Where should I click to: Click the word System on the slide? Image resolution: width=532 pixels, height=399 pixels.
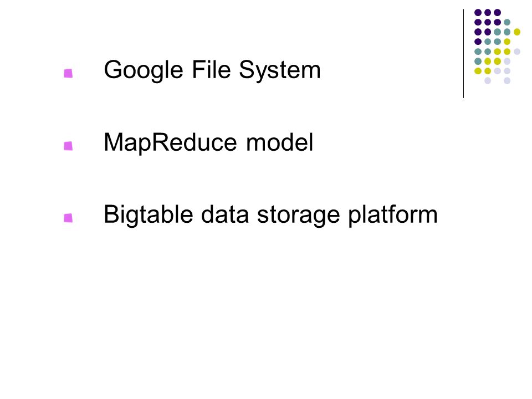tap(280, 70)
